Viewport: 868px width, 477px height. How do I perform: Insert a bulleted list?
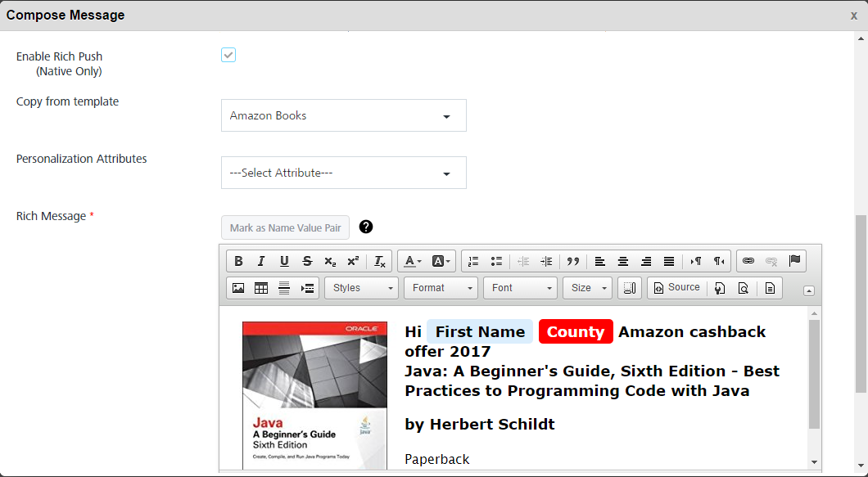496,261
